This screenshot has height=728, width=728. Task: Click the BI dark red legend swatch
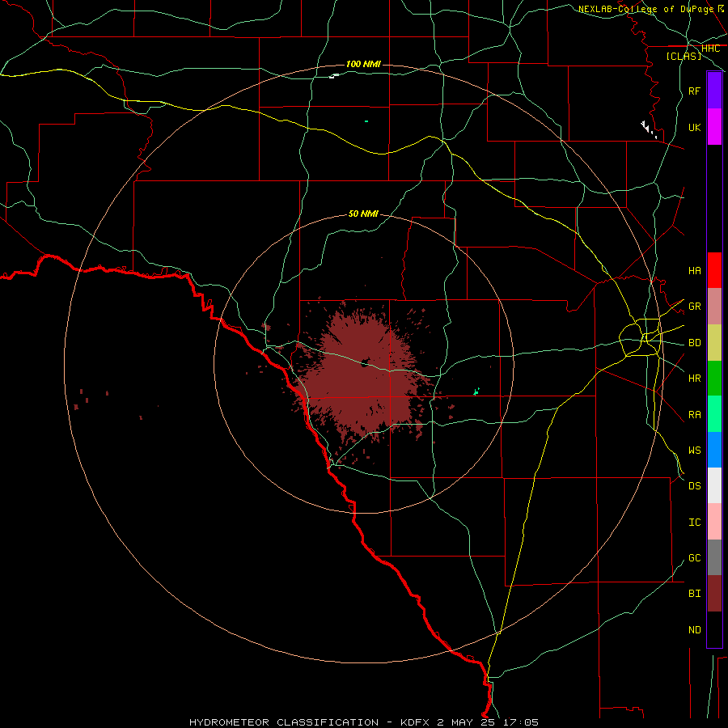pyautogui.click(x=714, y=594)
